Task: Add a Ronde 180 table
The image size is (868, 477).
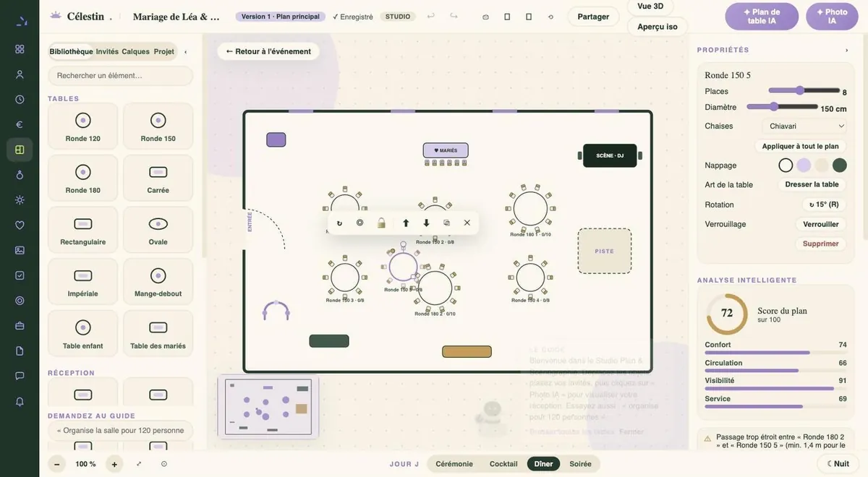Action: 82,178
